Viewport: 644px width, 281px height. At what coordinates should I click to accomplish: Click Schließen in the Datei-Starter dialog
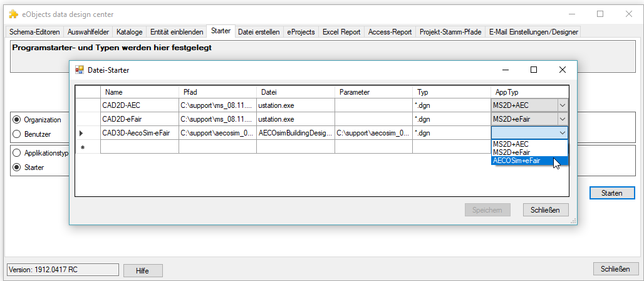(546, 210)
